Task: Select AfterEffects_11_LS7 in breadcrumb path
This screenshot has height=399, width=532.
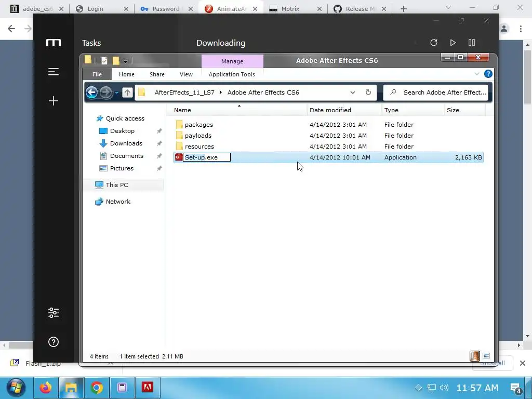Action: tap(184, 92)
